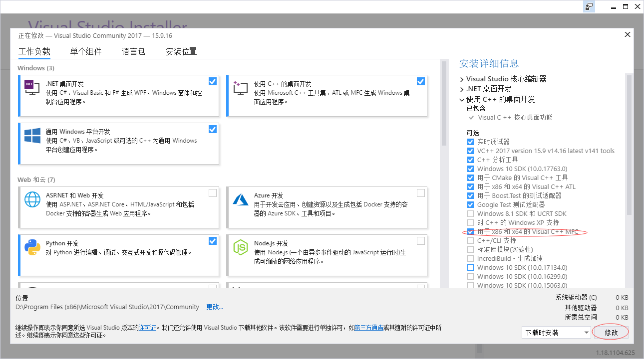
Task: Check Windows 10 SDK (10.0.15063.0)
Action: 470,285
